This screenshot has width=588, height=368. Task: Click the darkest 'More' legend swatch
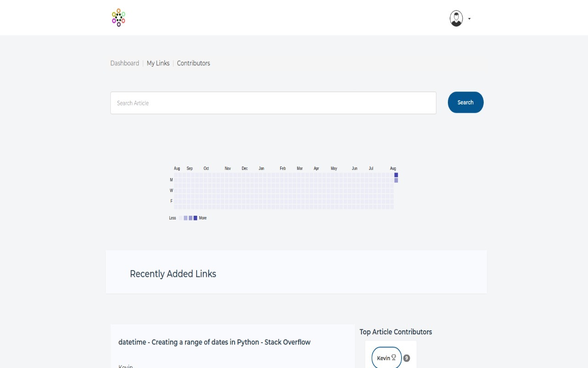click(x=195, y=218)
